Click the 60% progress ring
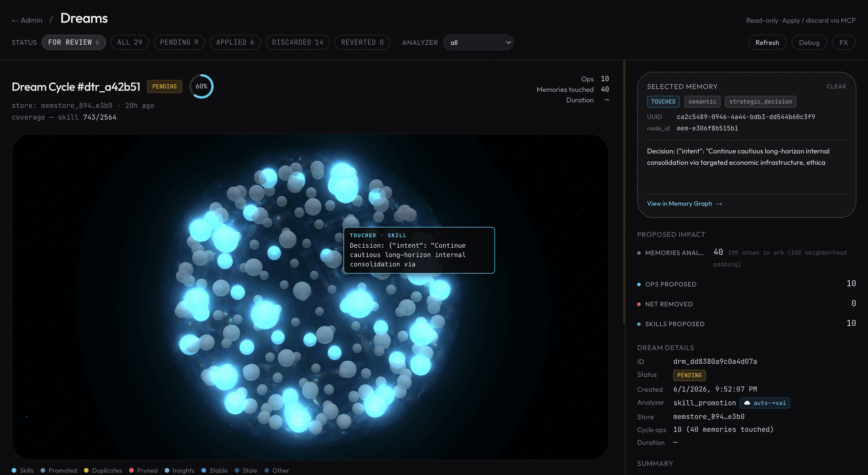This screenshot has height=475, width=868. point(201,86)
